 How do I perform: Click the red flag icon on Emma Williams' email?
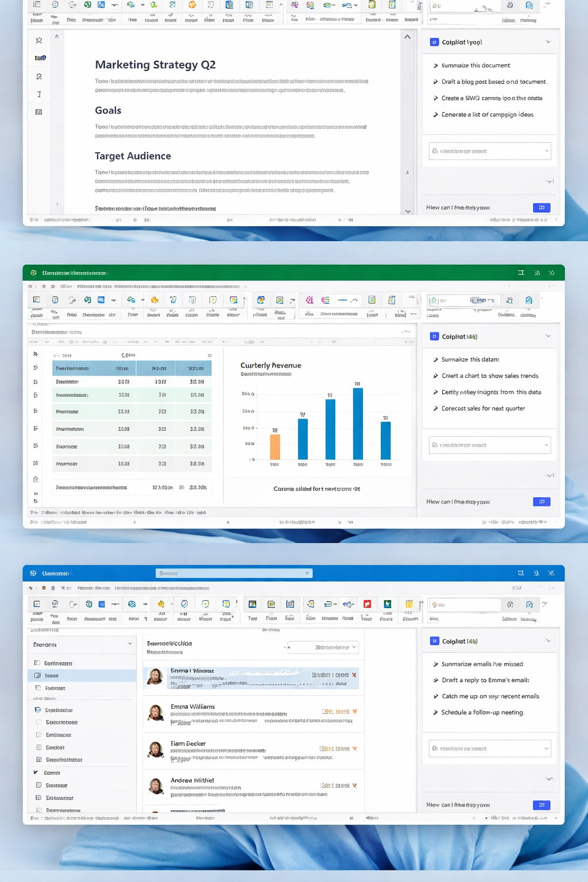(354, 711)
